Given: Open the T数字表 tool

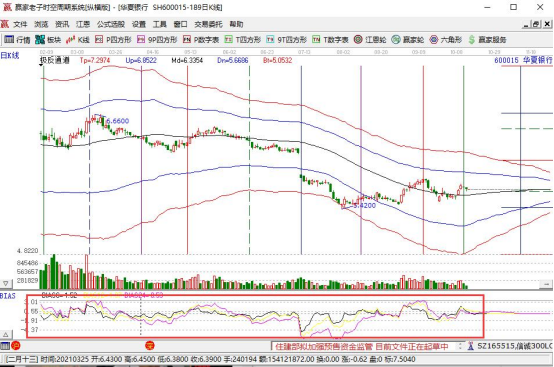Looking at the screenshot, I should click(x=330, y=40).
